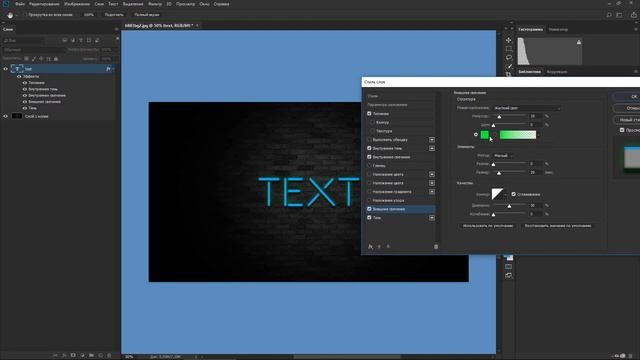Select the Hand tool icon in options bar
Viewport: 640px width, 360px height.
pyautogui.click(x=10, y=15)
